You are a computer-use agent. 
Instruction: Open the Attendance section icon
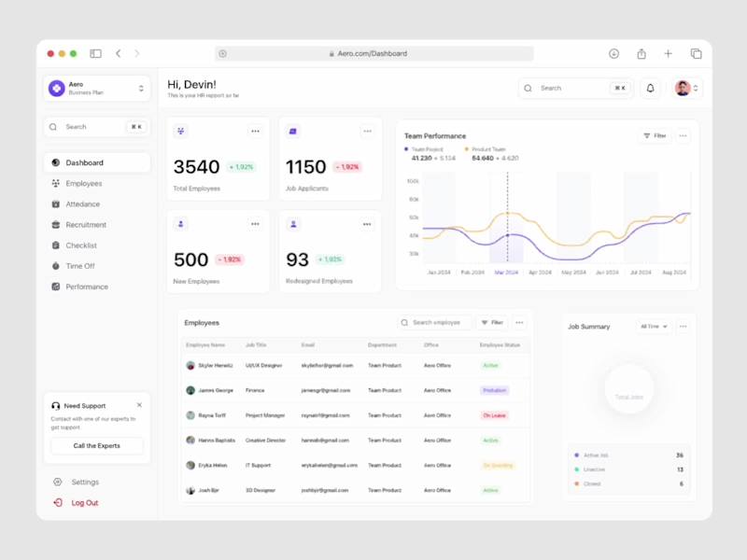click(x=58, y=203)
